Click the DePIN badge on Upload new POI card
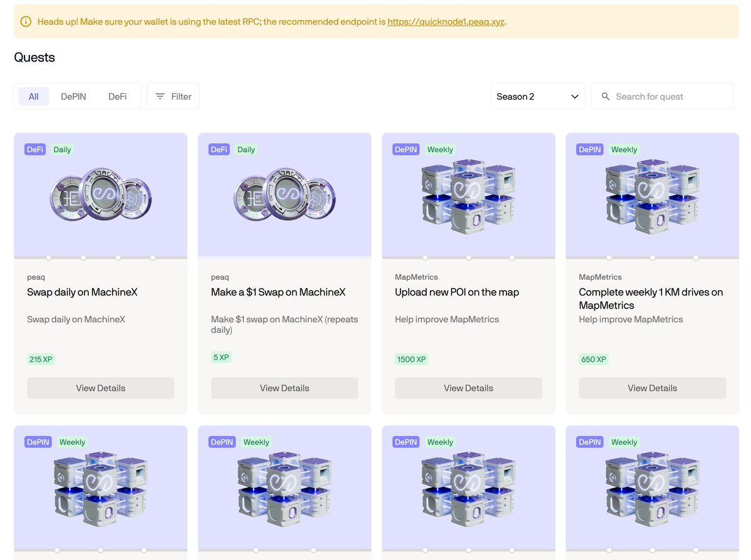 pos(406,150)
